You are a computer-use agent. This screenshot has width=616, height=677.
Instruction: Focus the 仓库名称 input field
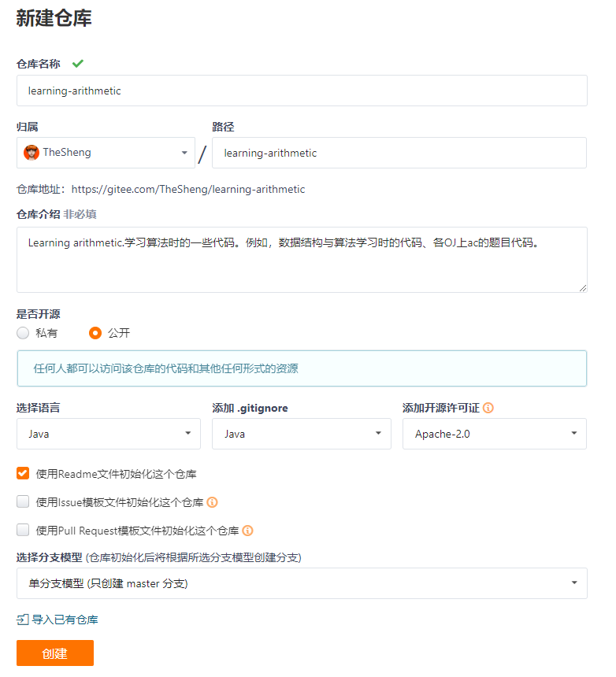tap(302, 91)
